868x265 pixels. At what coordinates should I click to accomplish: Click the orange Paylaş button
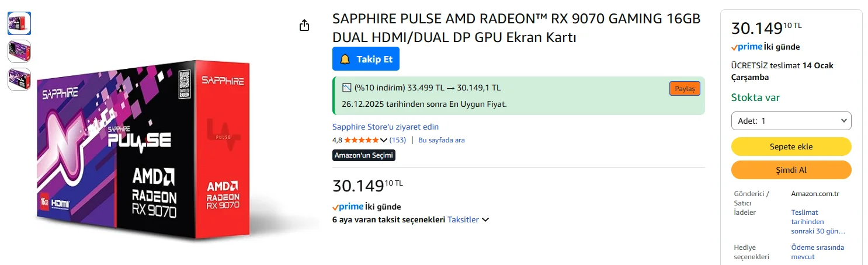[685, 89]
